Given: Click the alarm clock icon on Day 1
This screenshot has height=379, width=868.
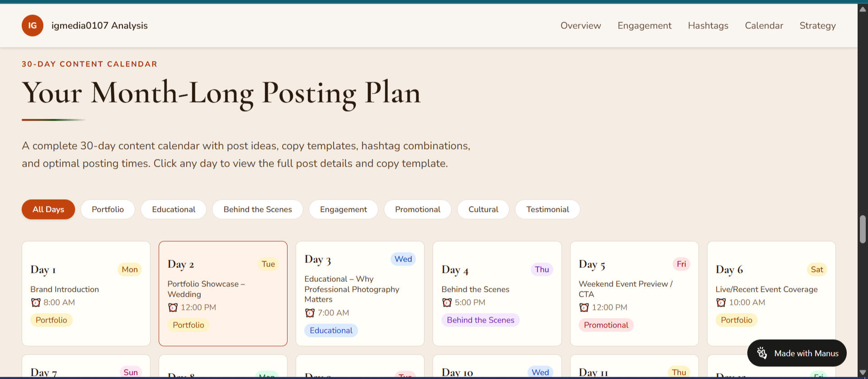Looking at the screenshot, I should coord(36,303).
